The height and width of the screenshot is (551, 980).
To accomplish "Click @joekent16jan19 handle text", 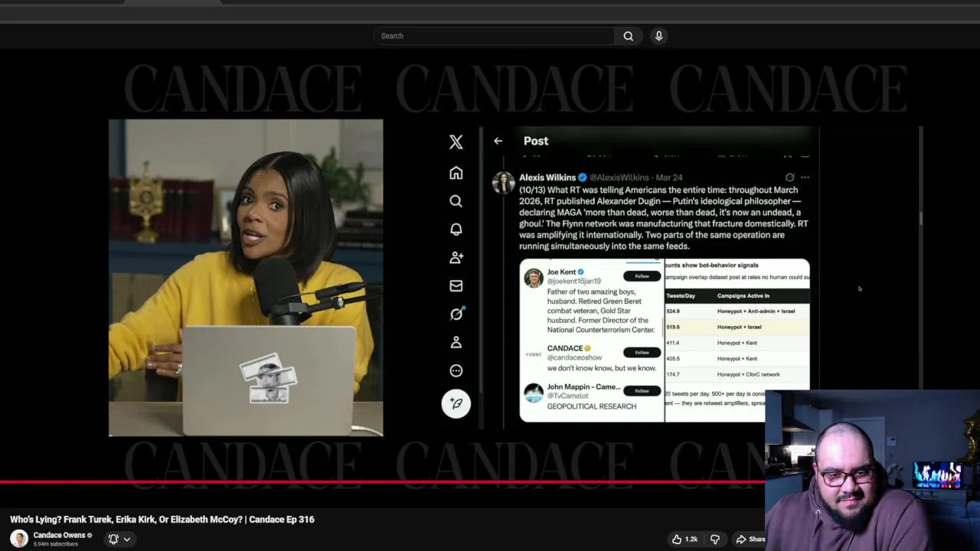I will (574, 282).
